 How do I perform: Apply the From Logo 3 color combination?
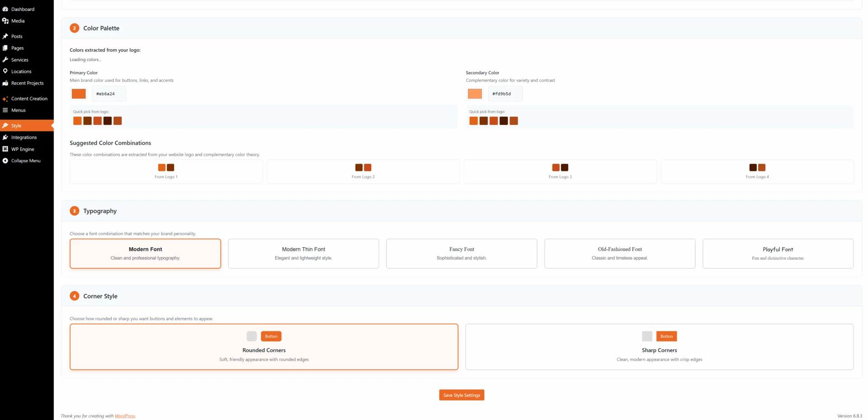560,171
